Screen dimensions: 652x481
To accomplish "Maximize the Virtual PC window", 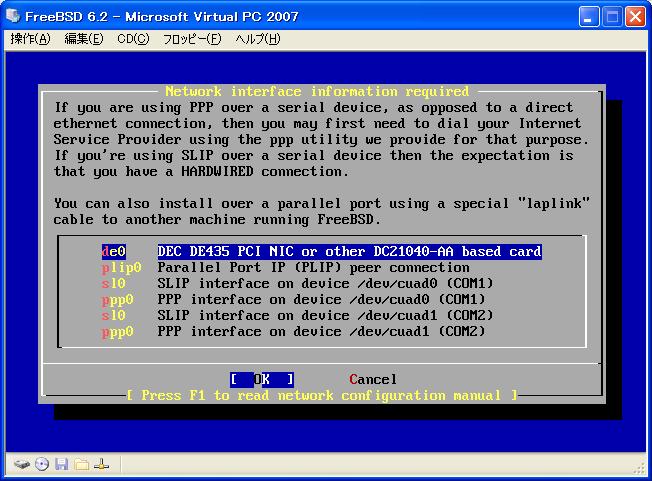I will pyautogui.click(x=612, y=17).
